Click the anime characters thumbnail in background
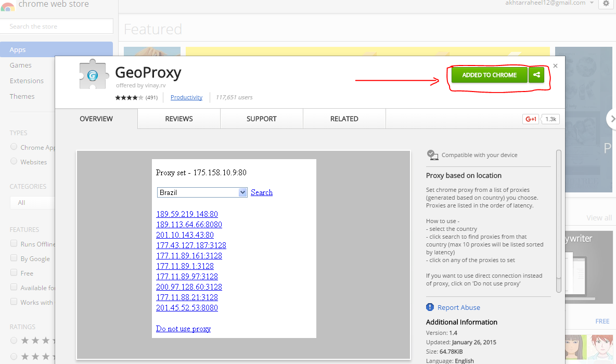This screenshot has width=616, height=364. pyautogui.click(x=589, y=347)
